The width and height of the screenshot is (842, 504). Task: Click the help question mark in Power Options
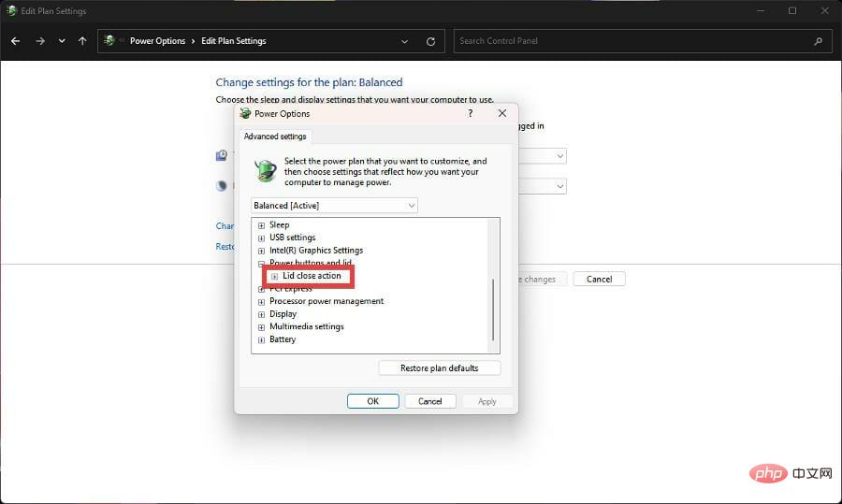click(471, 113)
